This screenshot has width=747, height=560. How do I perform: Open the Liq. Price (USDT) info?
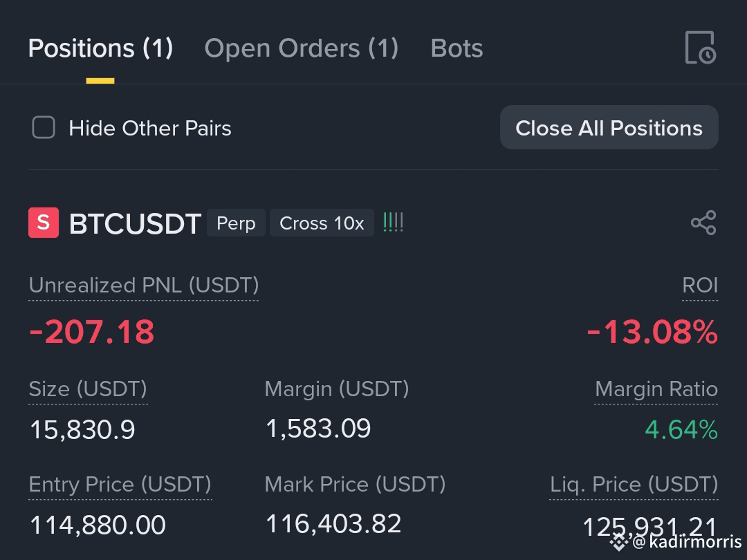click(x=634, y=484)
